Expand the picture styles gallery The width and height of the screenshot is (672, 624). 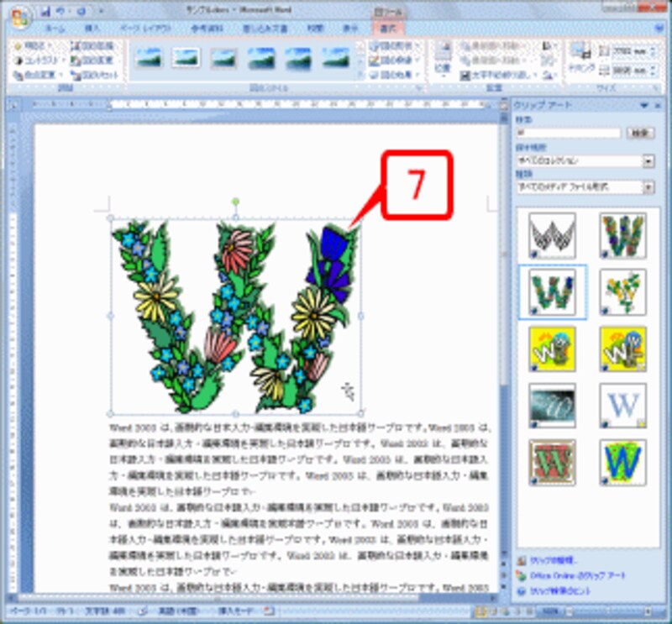359,73
